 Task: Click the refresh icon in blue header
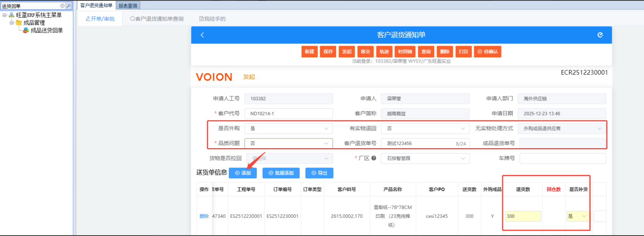point(600,35)
